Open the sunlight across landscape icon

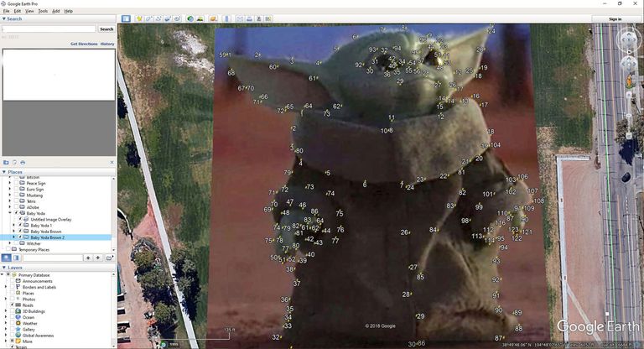200,19
